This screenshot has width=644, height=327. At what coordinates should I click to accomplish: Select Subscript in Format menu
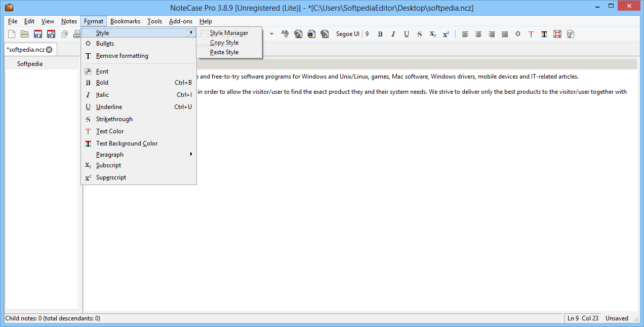point(139,165)
